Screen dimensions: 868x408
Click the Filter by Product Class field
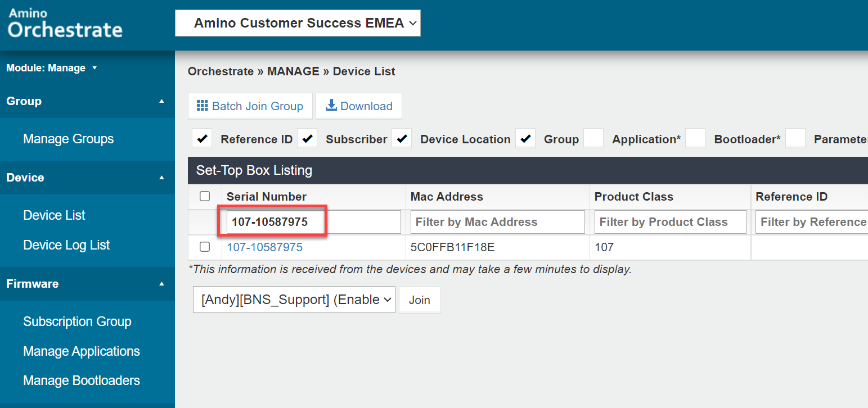671,222
